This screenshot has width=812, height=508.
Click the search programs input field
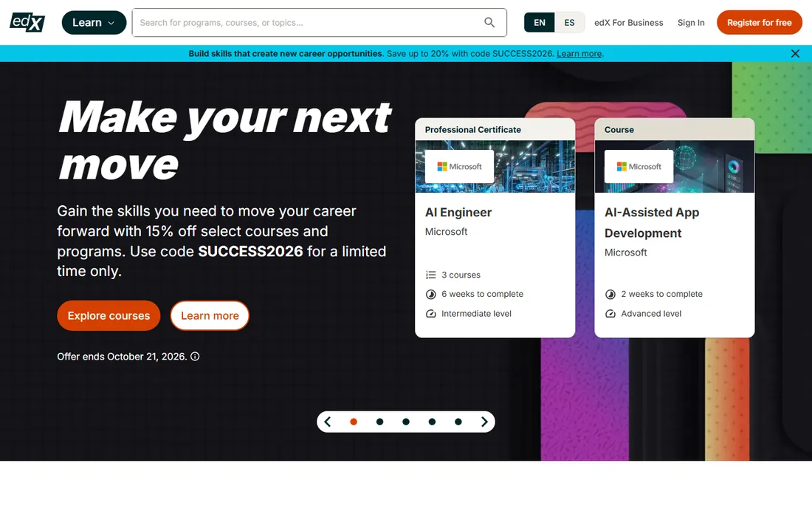319,23
